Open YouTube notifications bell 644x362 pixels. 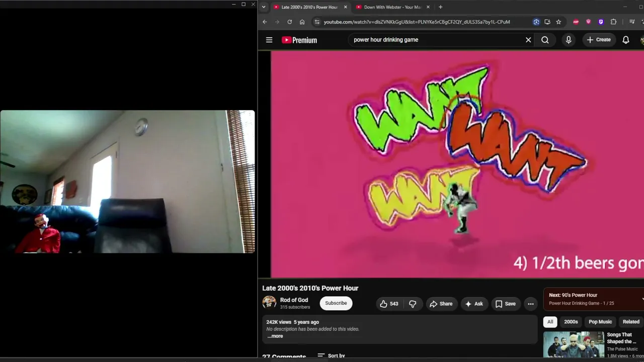[626, 40]
